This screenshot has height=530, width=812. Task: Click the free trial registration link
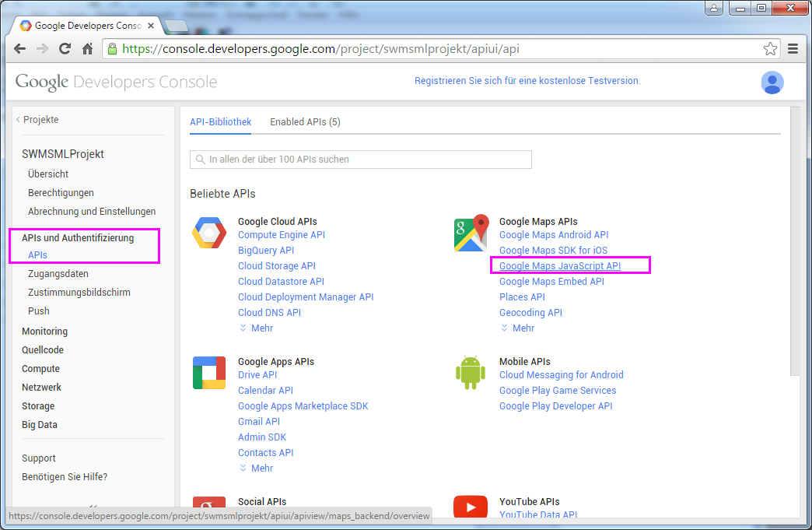click(x=527, y=81)
